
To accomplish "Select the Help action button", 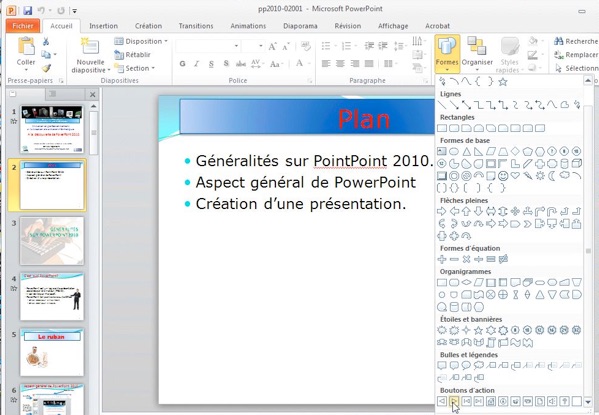I will (x=564, y=401).
